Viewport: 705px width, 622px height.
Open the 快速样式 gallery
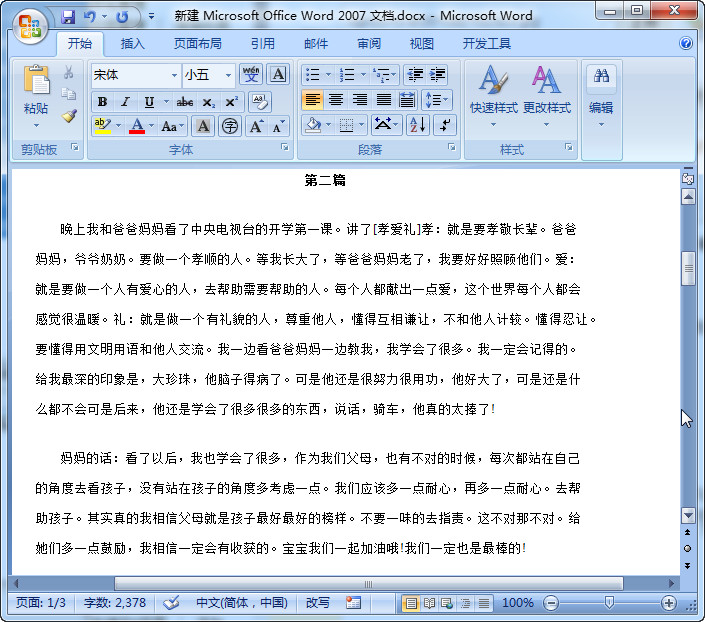(x=494, y=96)
